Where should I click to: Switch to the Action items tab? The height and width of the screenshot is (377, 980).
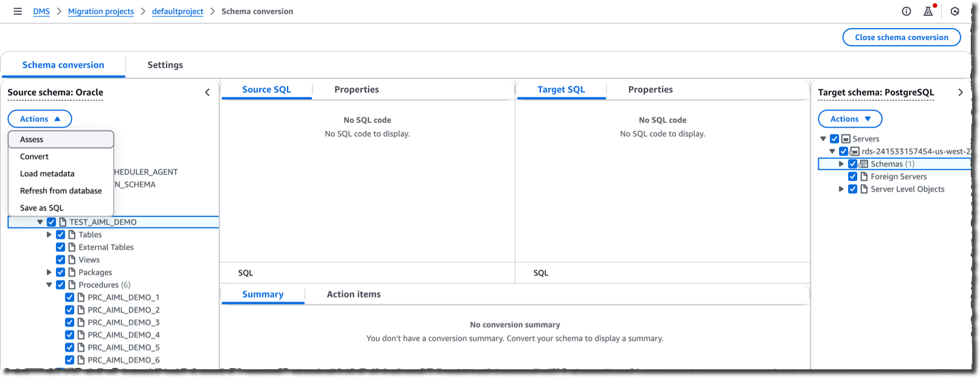pyautogui.click(x=353, y=294)
